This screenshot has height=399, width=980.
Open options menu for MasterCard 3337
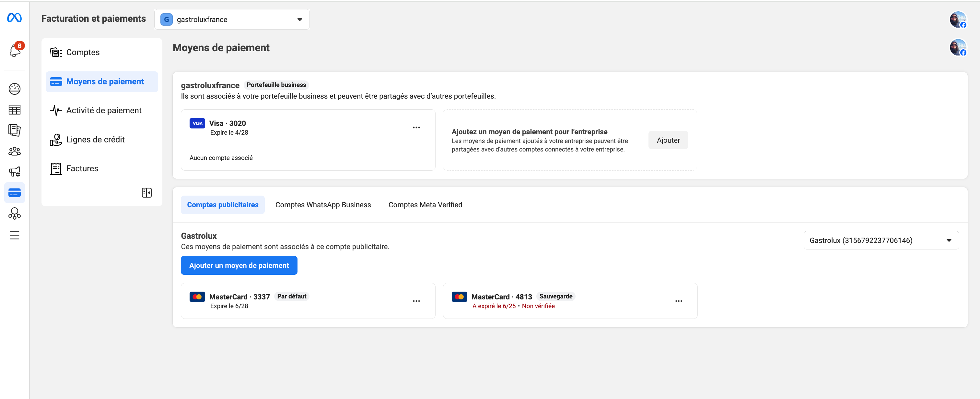coord(416,301)
